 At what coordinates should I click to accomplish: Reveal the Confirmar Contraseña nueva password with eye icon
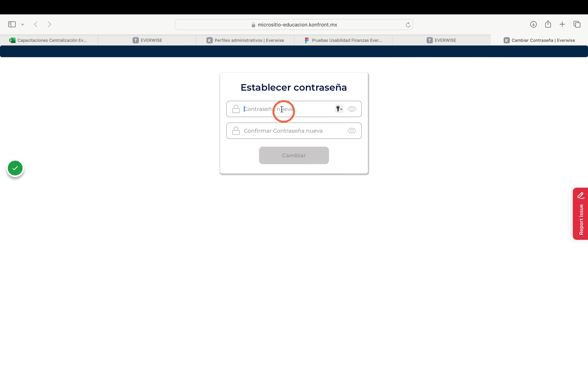point(352,131)
